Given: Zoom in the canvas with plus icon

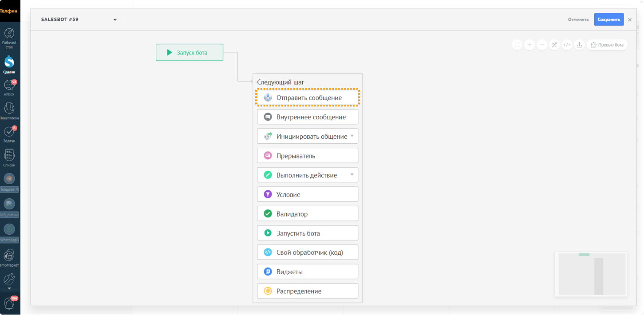Looking at the screenshot, I should coord(529,45).
